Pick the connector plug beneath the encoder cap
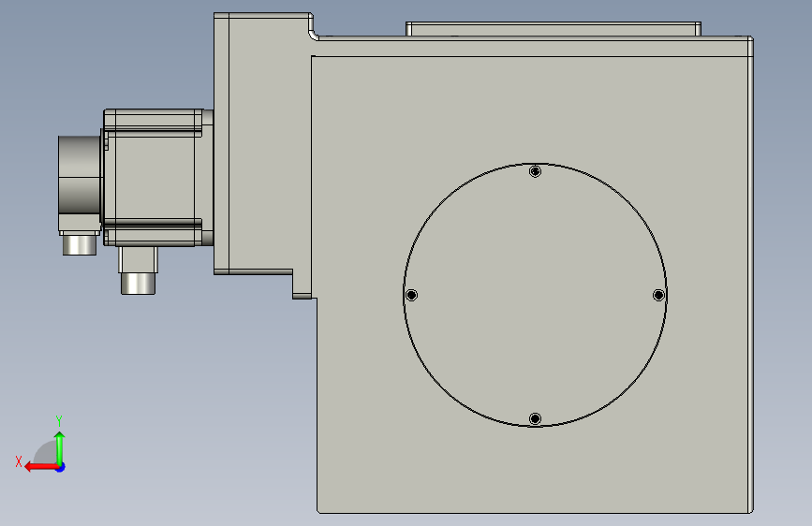 point(80,244)
